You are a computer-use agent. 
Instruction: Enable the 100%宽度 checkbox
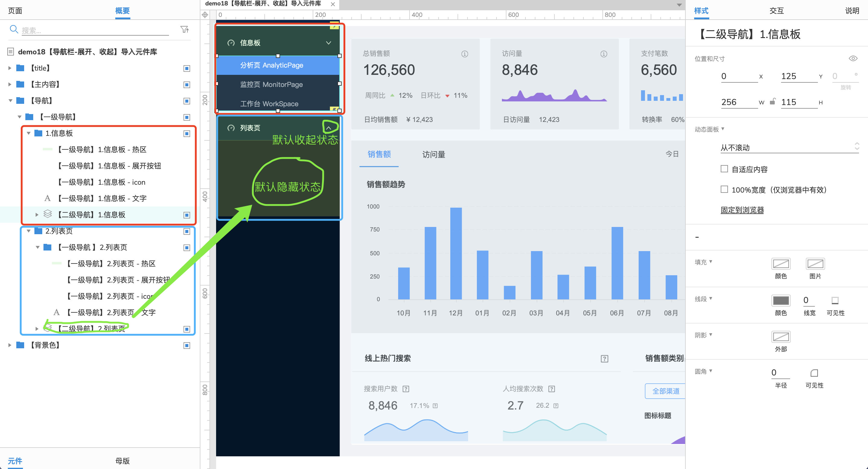coord(724,189)
